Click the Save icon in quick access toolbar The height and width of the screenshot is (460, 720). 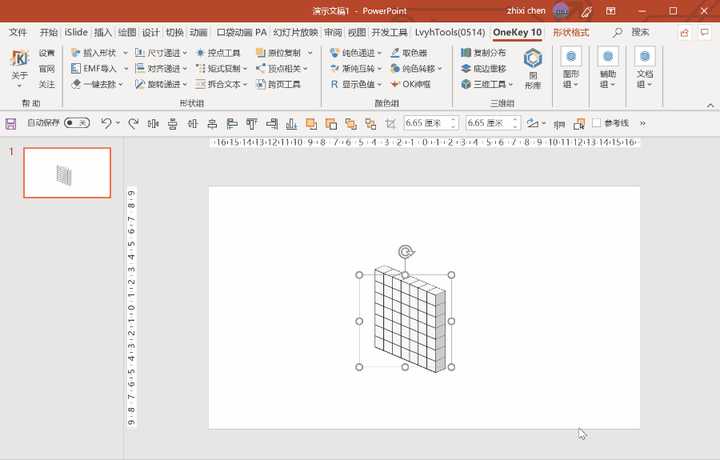(11, 123)
